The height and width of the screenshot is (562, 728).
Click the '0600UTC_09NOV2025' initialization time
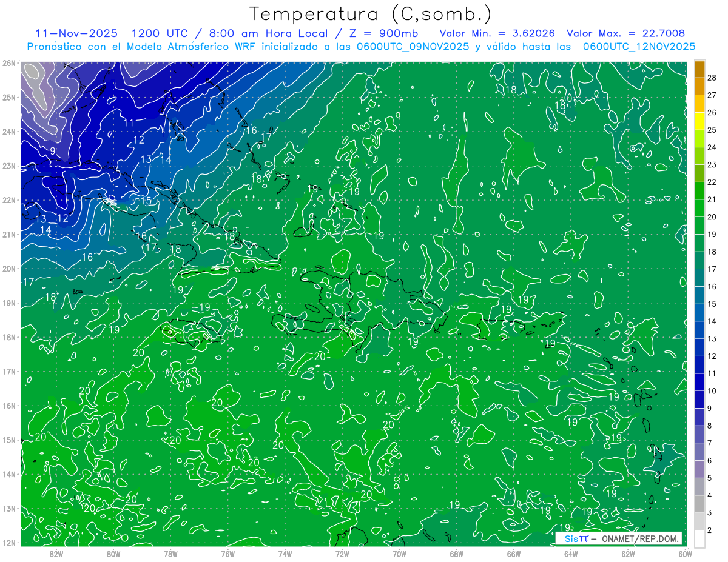[413, 46]
